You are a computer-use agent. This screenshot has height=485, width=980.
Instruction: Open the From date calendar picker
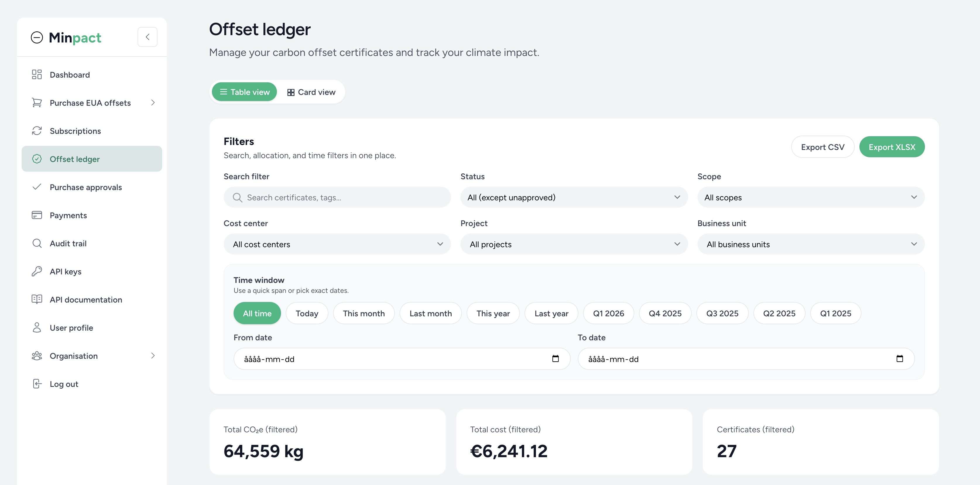[556, 358]
